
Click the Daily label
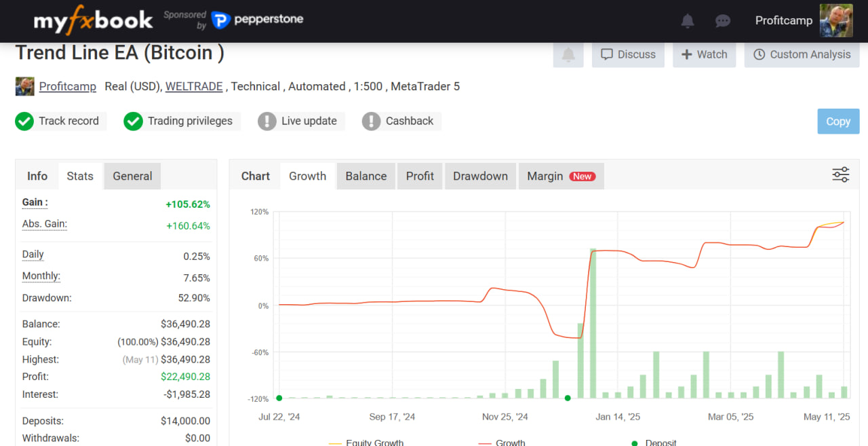33,255
